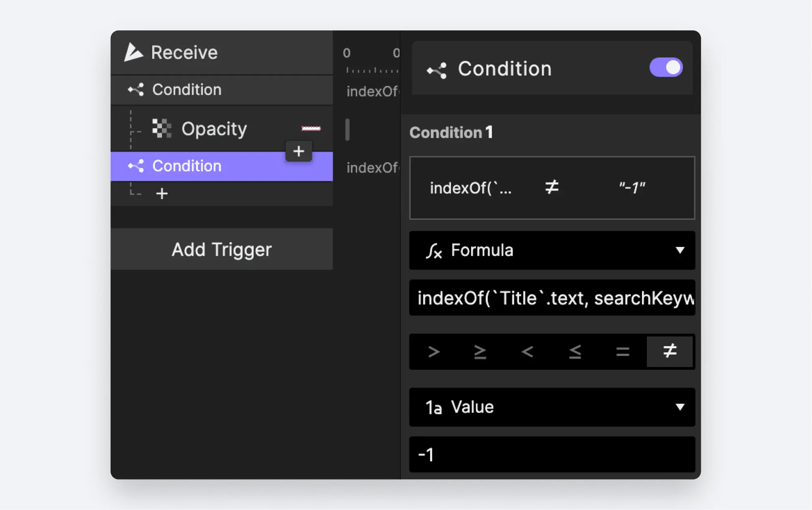The image size is (812, 510).
Task: Select the greater-than operator
Action: tap(433, 351)
